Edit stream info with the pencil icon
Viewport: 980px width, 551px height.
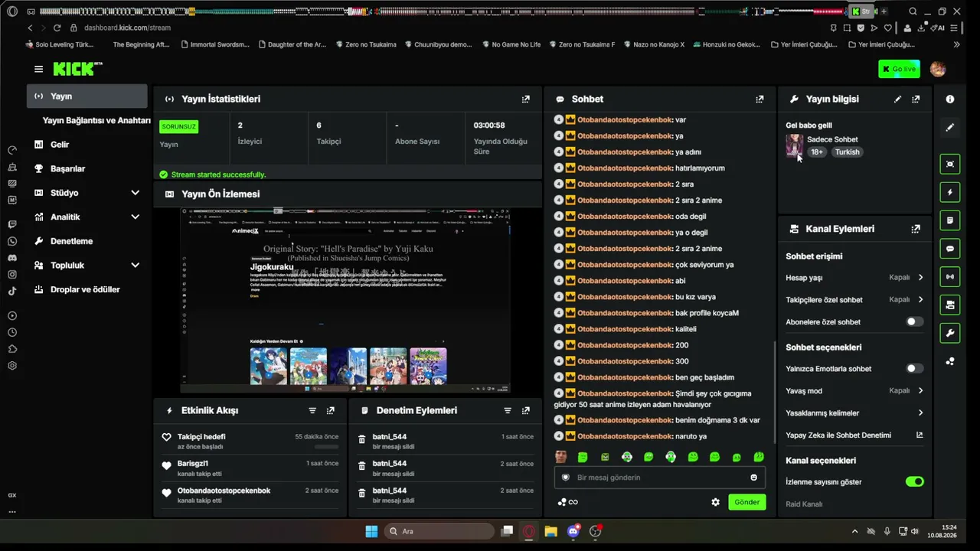[x=897, y=99]
